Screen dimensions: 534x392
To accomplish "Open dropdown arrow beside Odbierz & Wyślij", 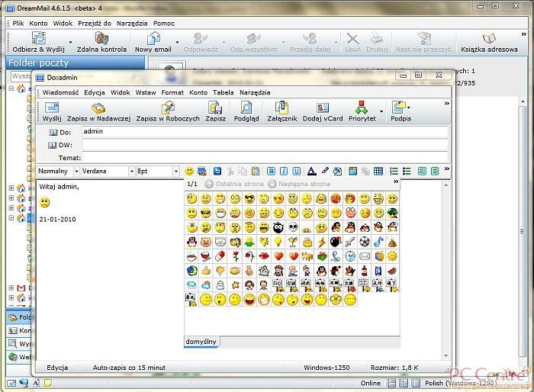I will [70, 42].
